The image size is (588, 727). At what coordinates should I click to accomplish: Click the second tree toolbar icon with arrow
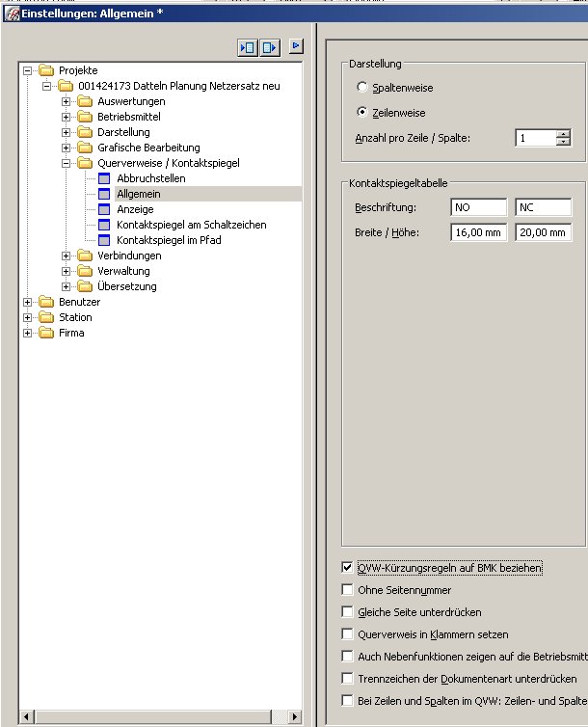tap(270, 47)
